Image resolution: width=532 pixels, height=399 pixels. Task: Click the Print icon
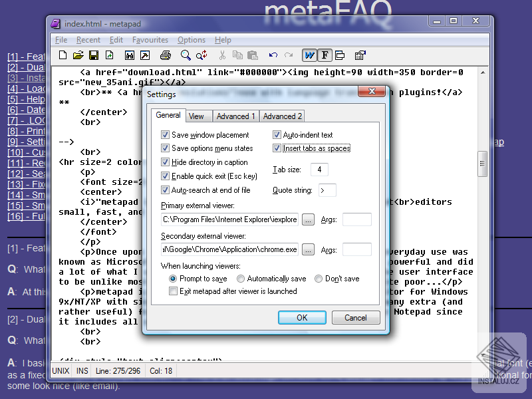click(164, 55)
